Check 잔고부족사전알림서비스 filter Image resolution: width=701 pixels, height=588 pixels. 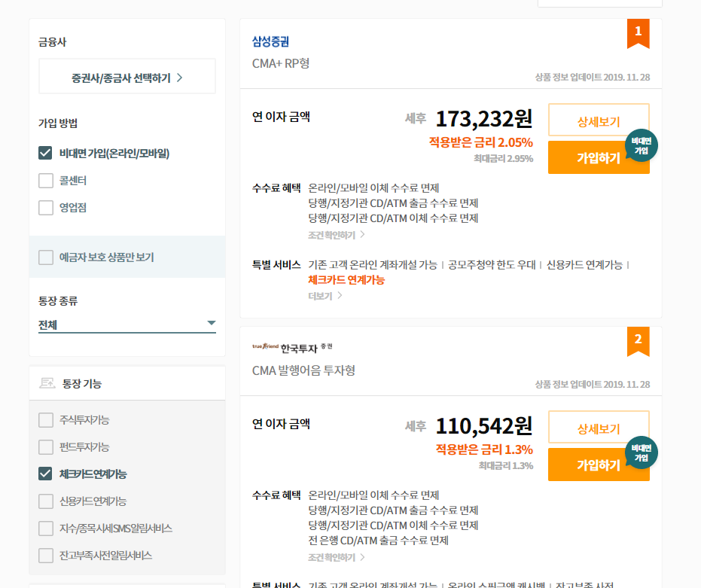point(46,556)
